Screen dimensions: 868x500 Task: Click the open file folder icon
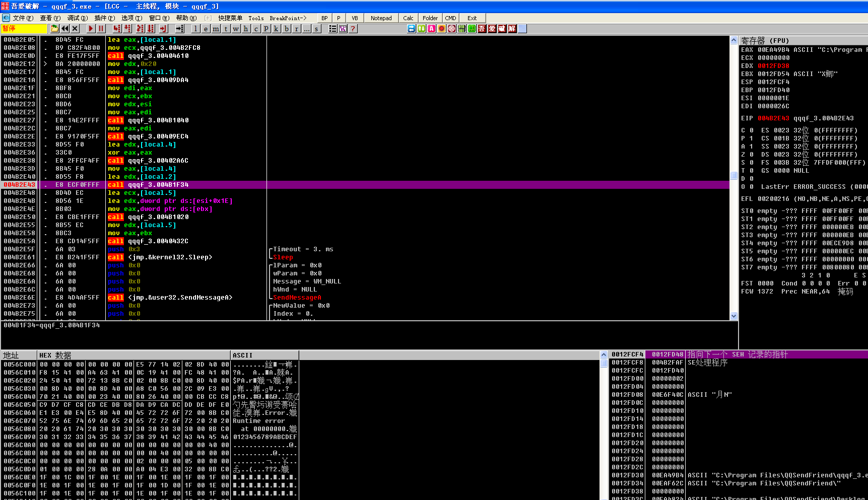point(54,29)
